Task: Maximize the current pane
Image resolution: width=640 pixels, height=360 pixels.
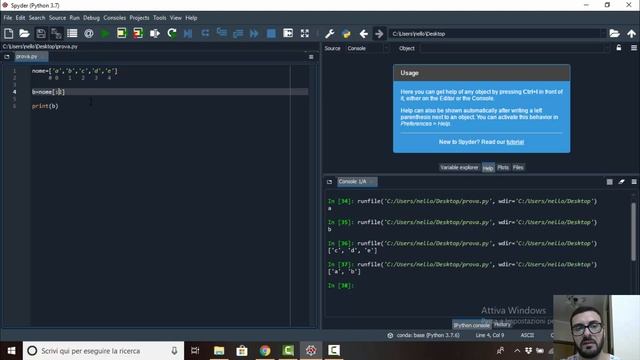Action: click(x=288, y=33)
